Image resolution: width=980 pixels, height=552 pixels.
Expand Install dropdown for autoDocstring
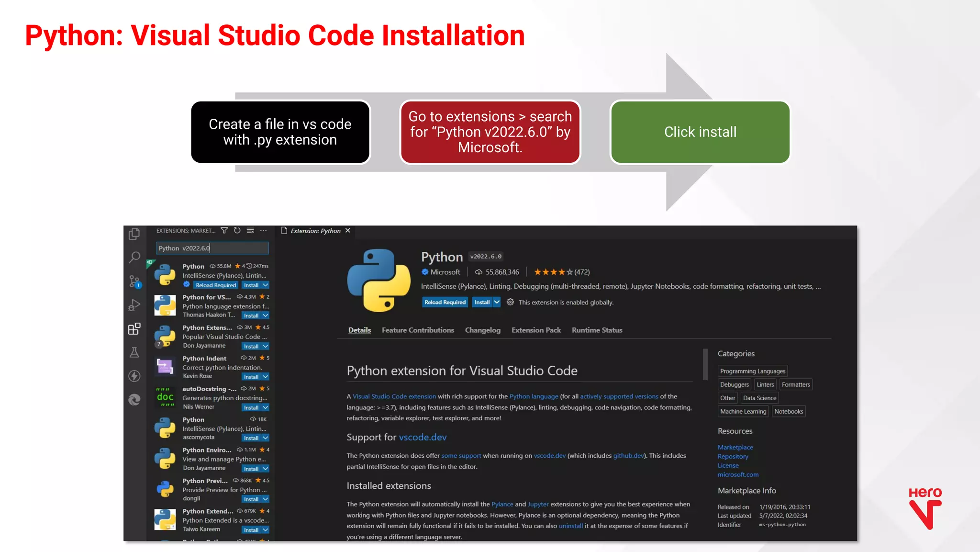click(x=266, y=408)
